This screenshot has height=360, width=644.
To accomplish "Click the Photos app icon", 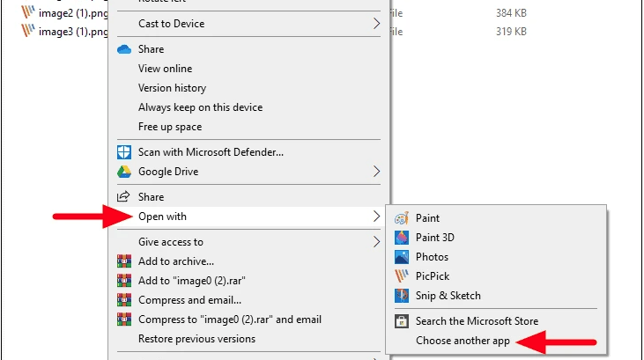I will coord(402,257).
